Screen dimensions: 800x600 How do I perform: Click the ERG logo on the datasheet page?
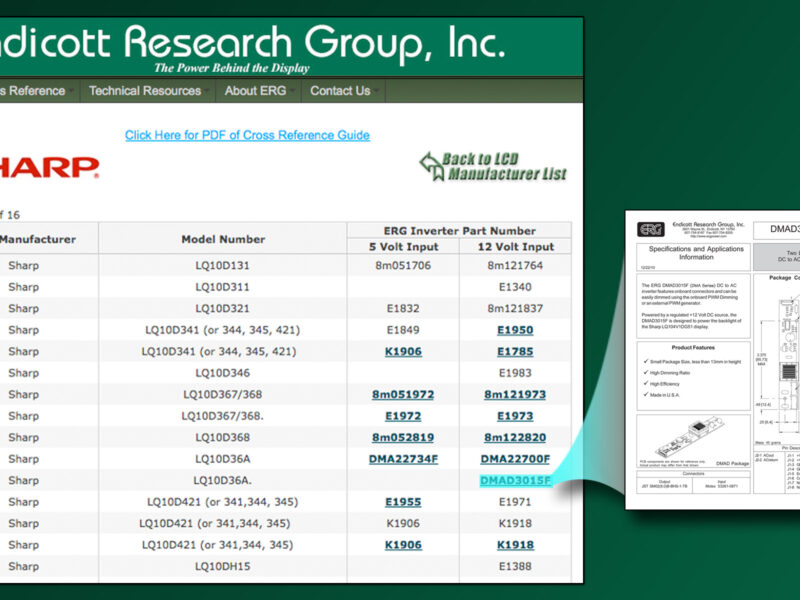click(652, 228)
